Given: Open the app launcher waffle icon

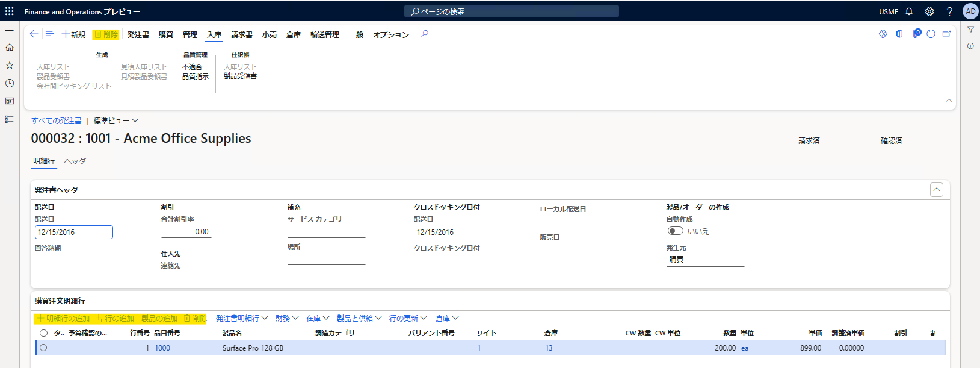Looking at the screenshot, I should pos(10,11).
